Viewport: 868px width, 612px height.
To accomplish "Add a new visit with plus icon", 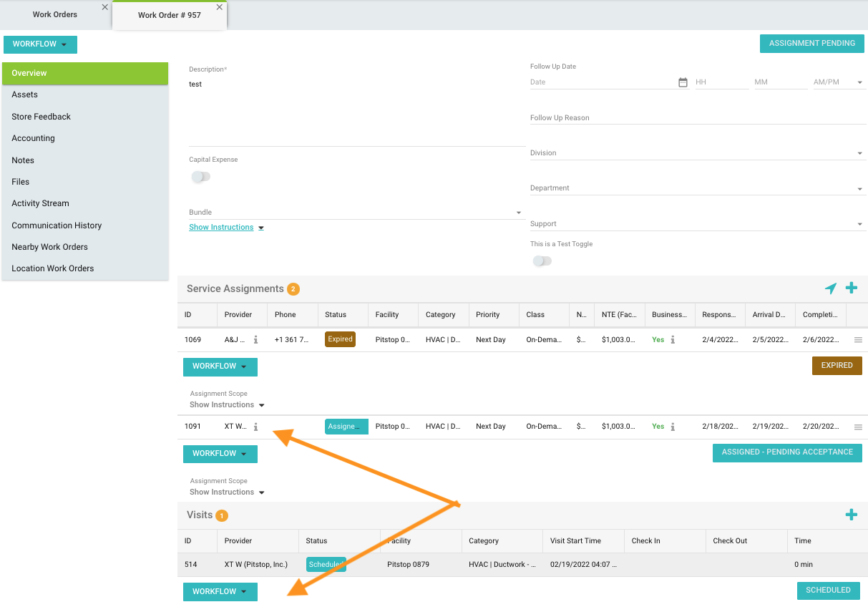I will 852,515.
